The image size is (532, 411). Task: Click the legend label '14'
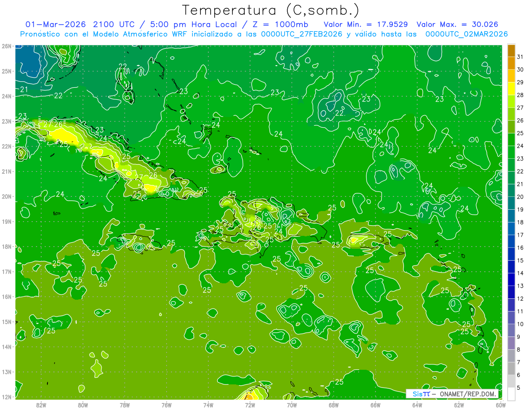click(520, 273)
